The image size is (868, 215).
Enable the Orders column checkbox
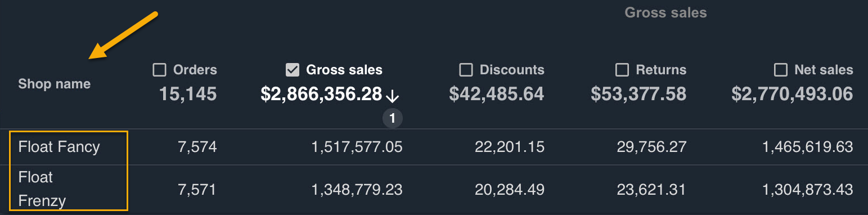pyautogui.click(x=160, y=70)
